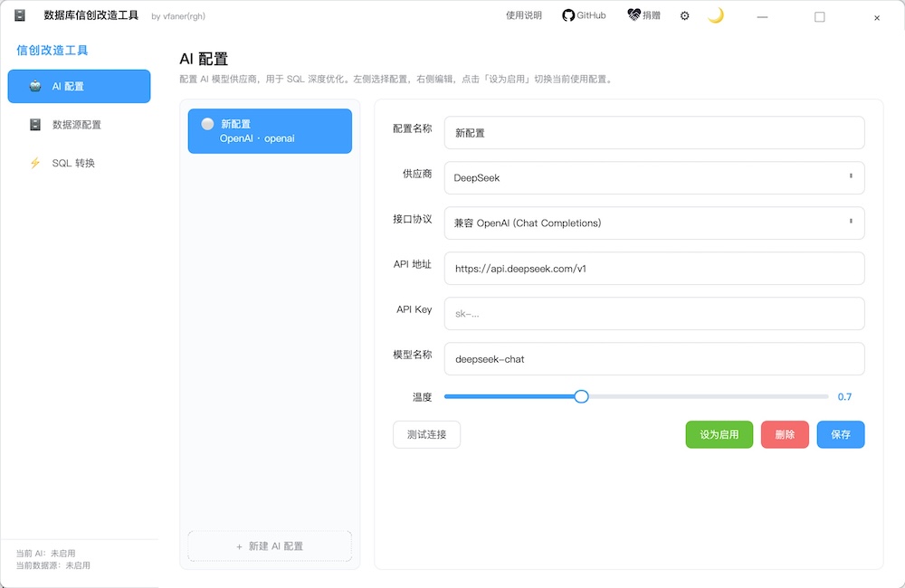Open the GitHub link
Viewport: 905px width, 588px height.
584,15
